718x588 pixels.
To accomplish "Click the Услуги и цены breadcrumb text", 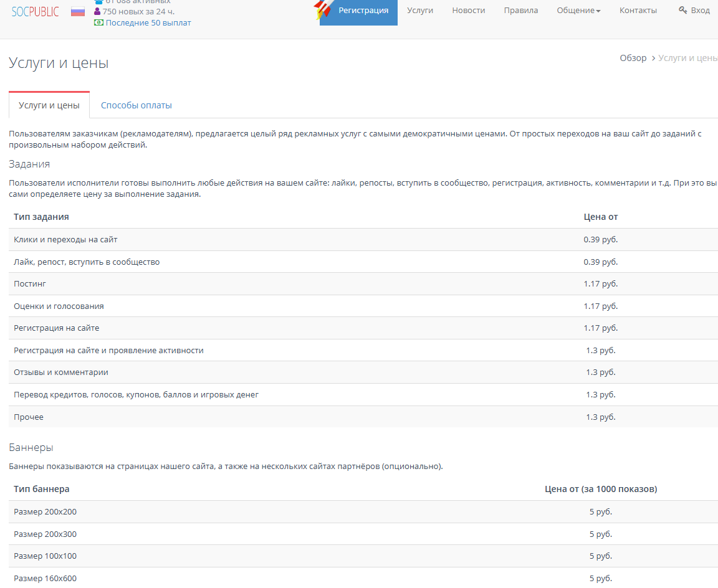I will pyautogui.click(x=688, y=58).
